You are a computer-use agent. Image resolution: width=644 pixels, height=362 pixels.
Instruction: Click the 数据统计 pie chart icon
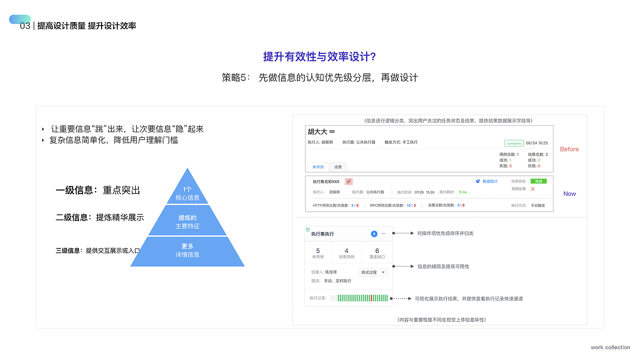[x=478, y=182]
